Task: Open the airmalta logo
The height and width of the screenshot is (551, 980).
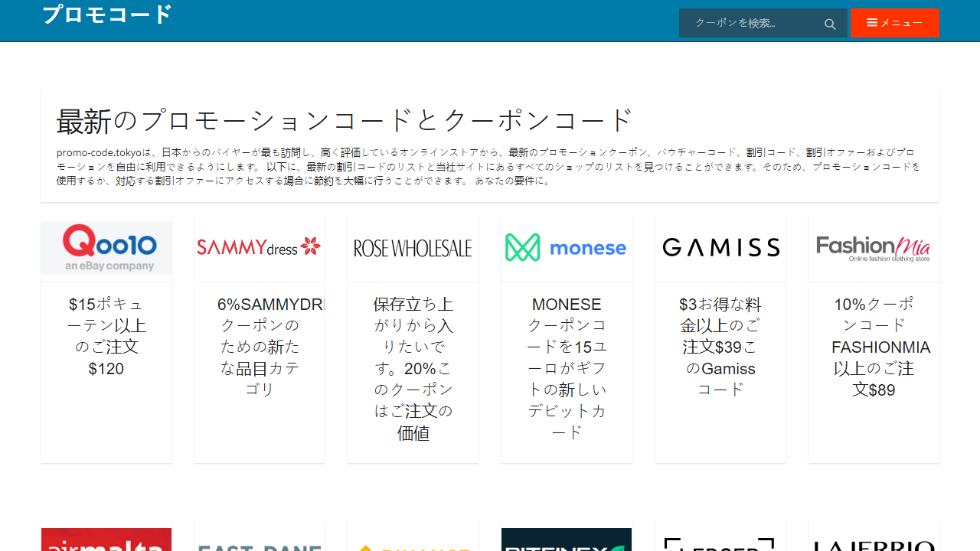Action: (106, 540)
